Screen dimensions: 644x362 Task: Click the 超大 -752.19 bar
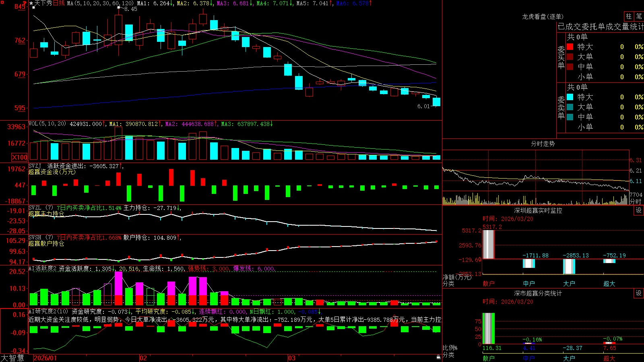(x=609, y=261)
